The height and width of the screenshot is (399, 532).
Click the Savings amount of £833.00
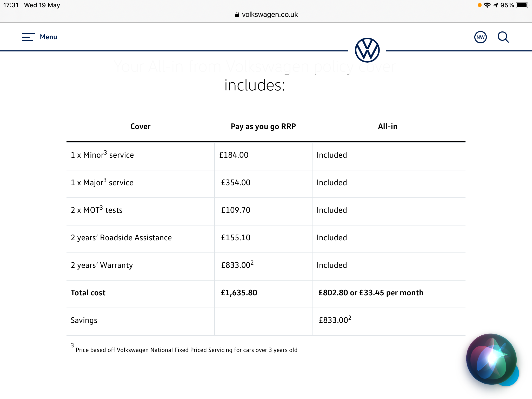(334, 320)
